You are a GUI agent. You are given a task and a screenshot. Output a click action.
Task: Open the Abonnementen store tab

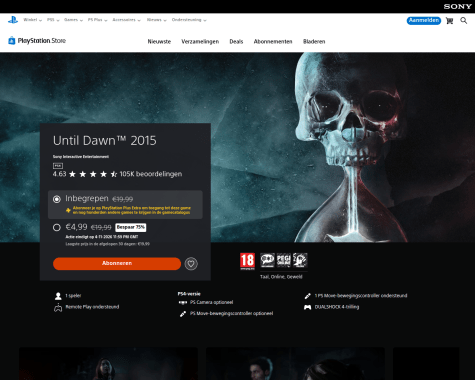(x=273, y=42)
